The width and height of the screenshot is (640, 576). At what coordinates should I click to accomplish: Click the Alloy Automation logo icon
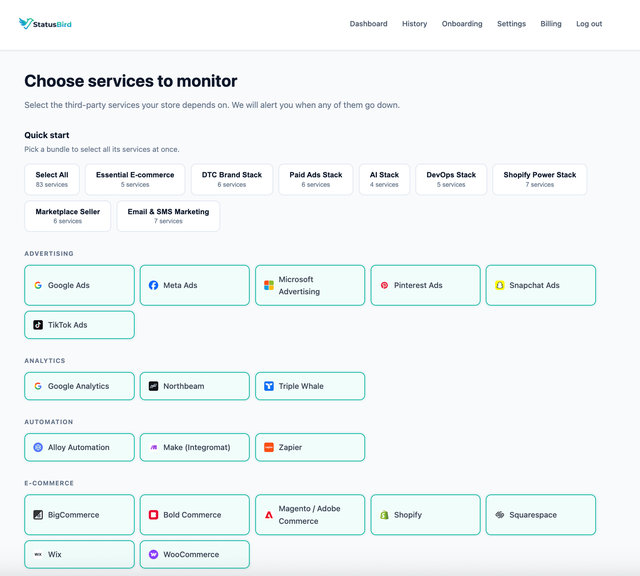38,447
